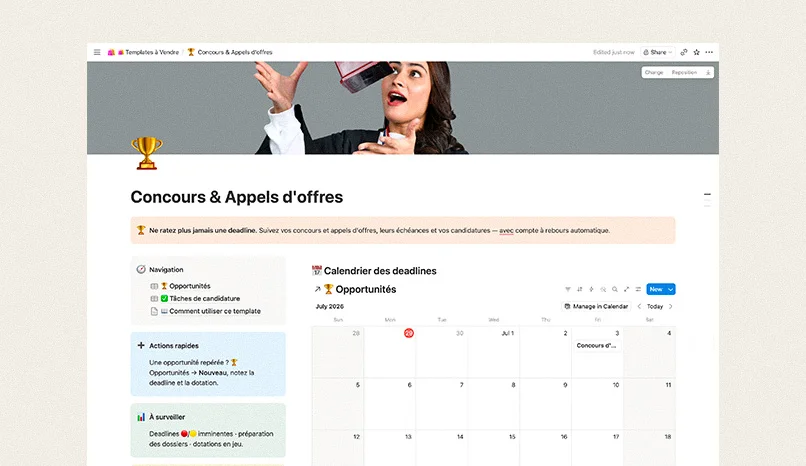Screen dimensions: 806x466
Task: Open the Share menu
Action: point(657,52)
